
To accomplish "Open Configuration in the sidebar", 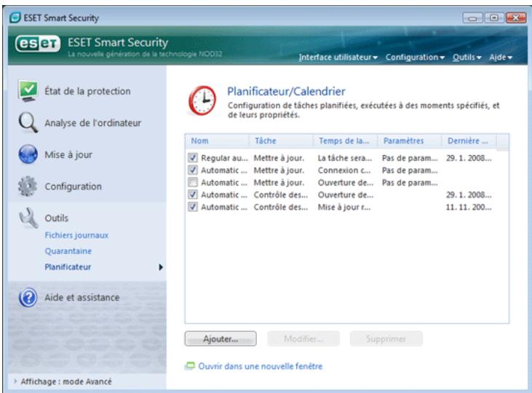I will 73,186.
